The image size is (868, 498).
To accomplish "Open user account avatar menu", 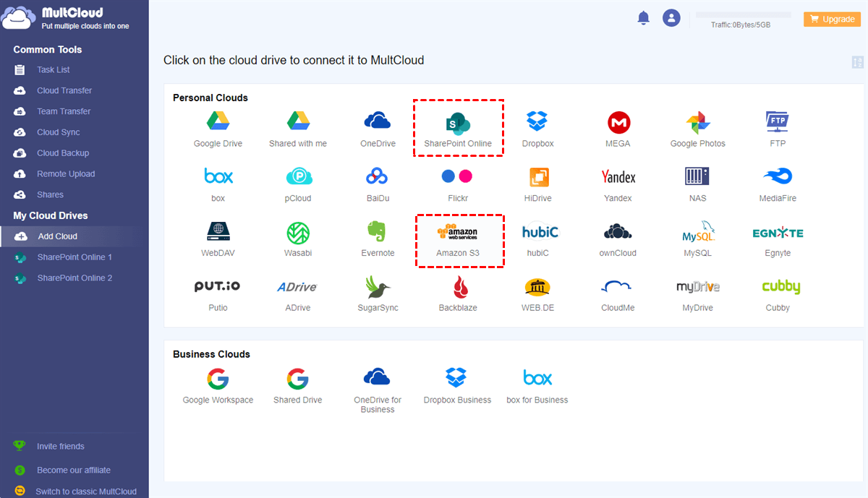I will tap(671, 19).
